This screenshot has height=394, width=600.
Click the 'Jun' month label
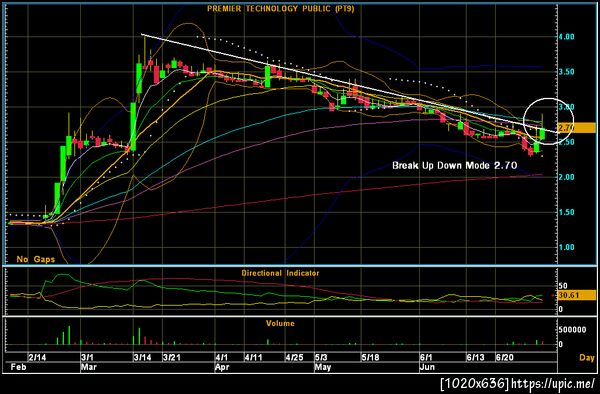(x=427, y=367)
